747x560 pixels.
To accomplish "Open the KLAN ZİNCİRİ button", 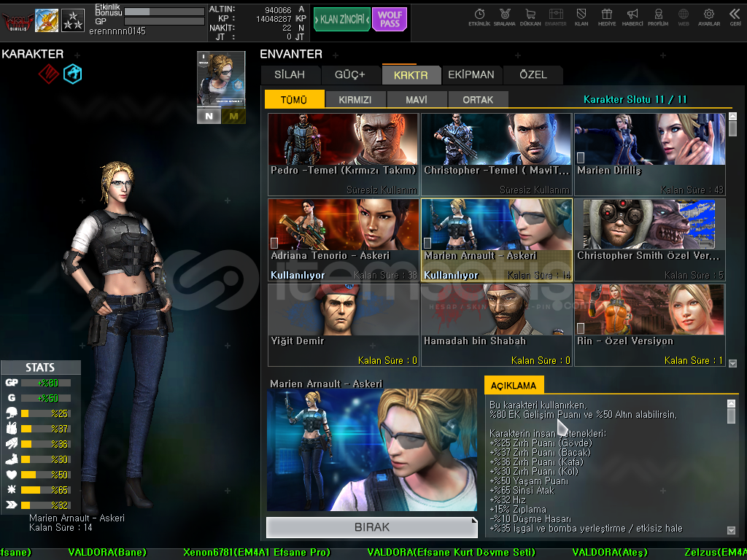I will click(342, 19).
